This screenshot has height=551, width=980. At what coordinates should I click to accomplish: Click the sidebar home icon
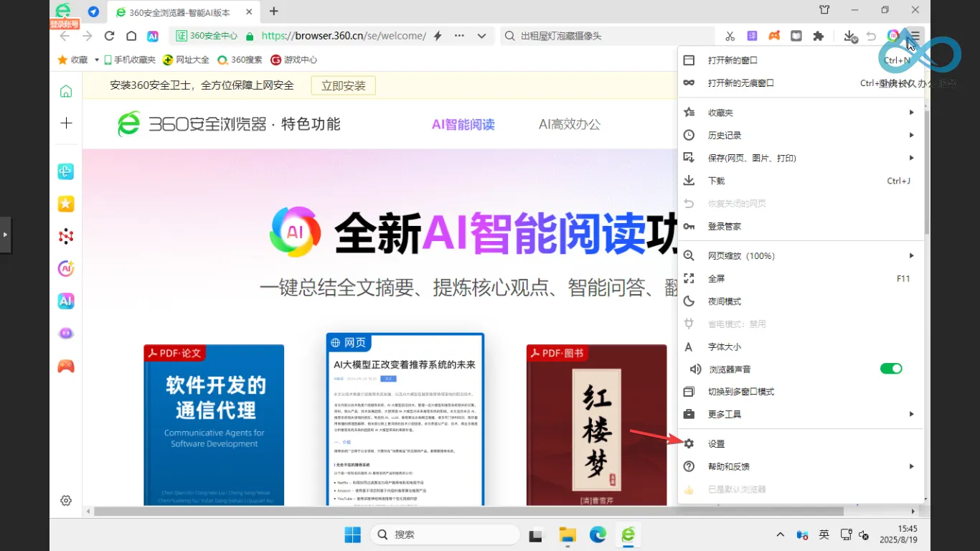tap(66, 91)
